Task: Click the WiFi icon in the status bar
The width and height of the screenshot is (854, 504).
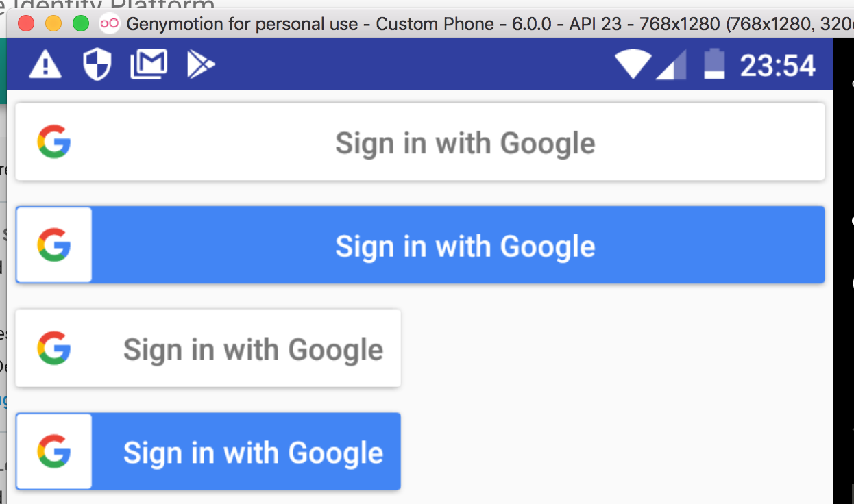Action: 633,64
